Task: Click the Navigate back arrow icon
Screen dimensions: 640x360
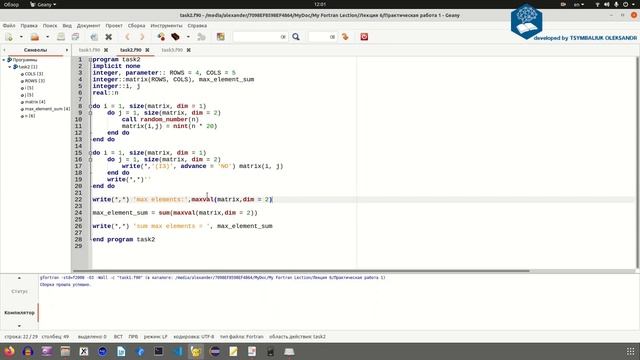Action: [x=127, y=37]
